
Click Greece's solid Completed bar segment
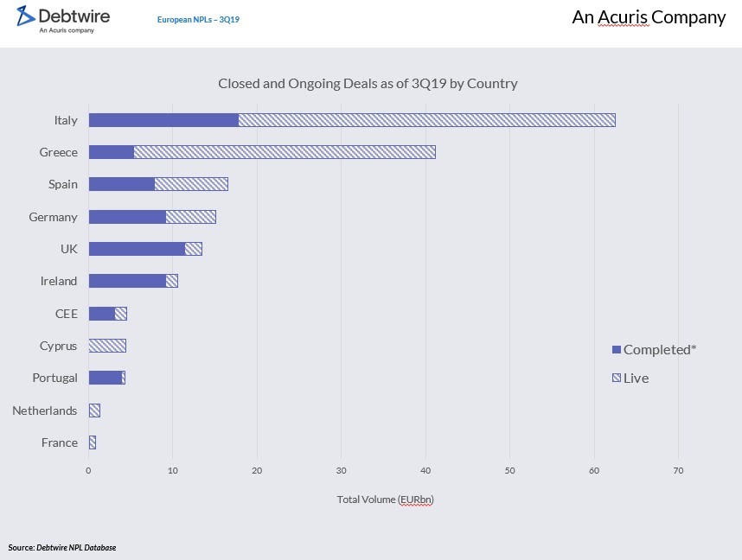[x=112, y=152]
